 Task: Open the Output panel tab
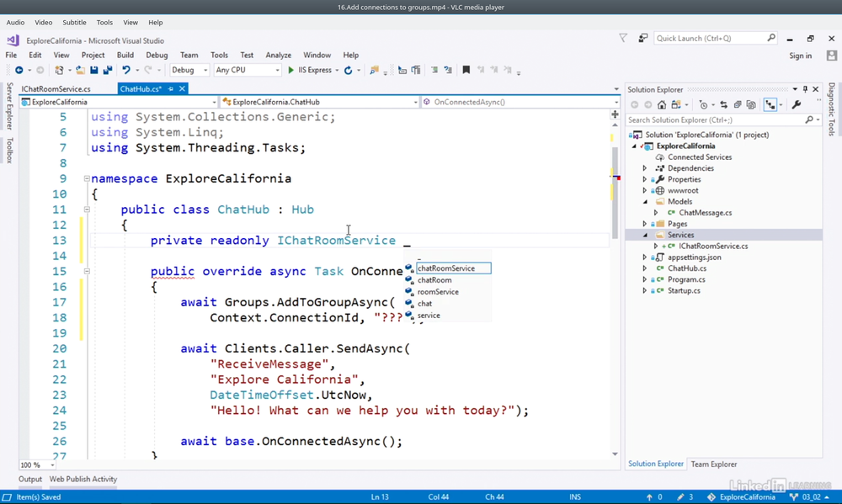[x=30, y=480]
